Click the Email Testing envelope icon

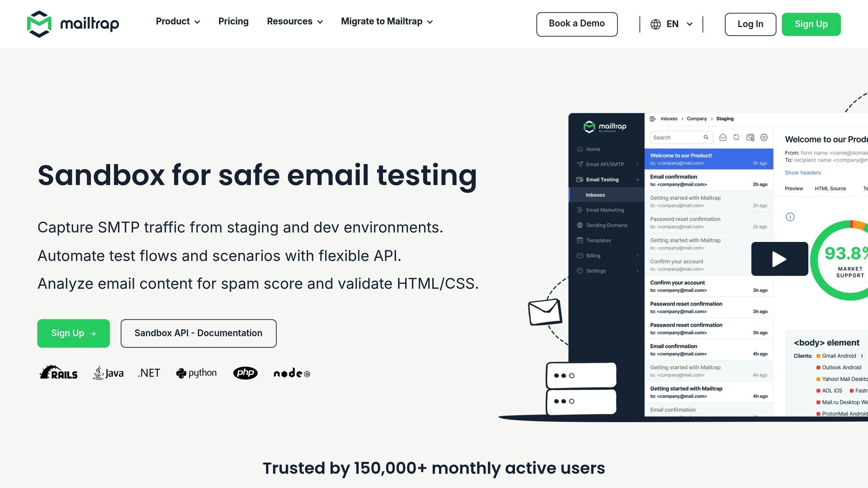pyautogui.click(x=580, y=180)
